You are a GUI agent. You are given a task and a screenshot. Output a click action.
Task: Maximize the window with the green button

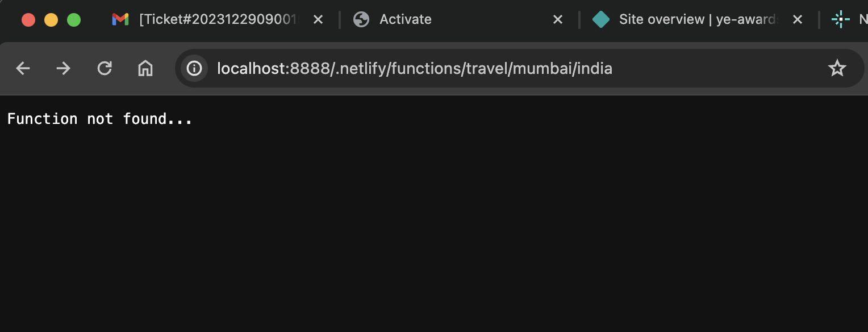coord(74,20)
